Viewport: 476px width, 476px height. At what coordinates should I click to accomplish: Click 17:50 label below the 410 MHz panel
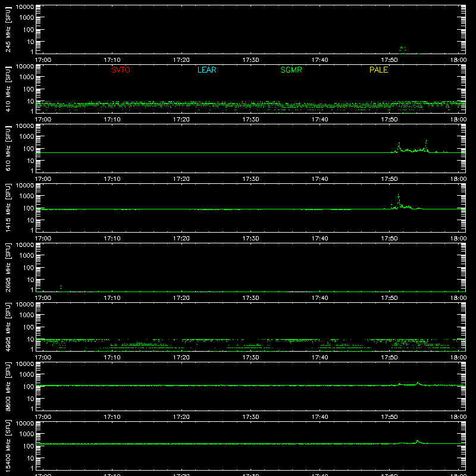coord(389,120)
